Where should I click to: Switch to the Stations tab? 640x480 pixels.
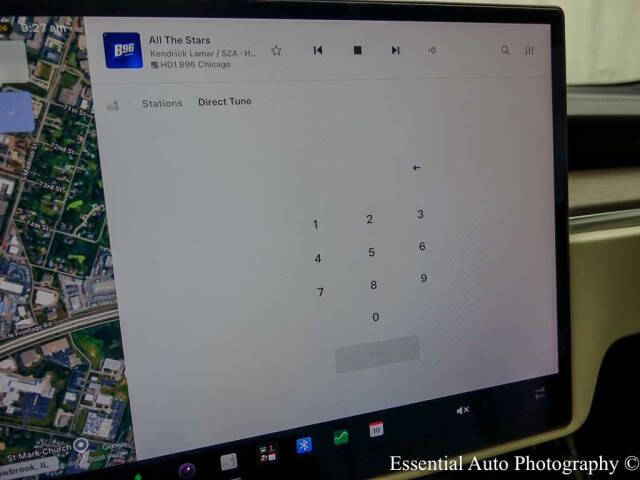tap(162, 103)
